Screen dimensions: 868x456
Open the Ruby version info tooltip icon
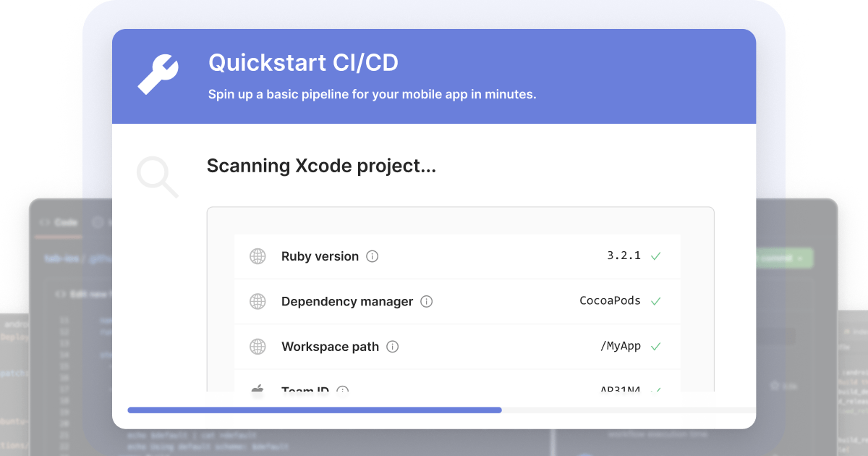click(x=373, y=256)
